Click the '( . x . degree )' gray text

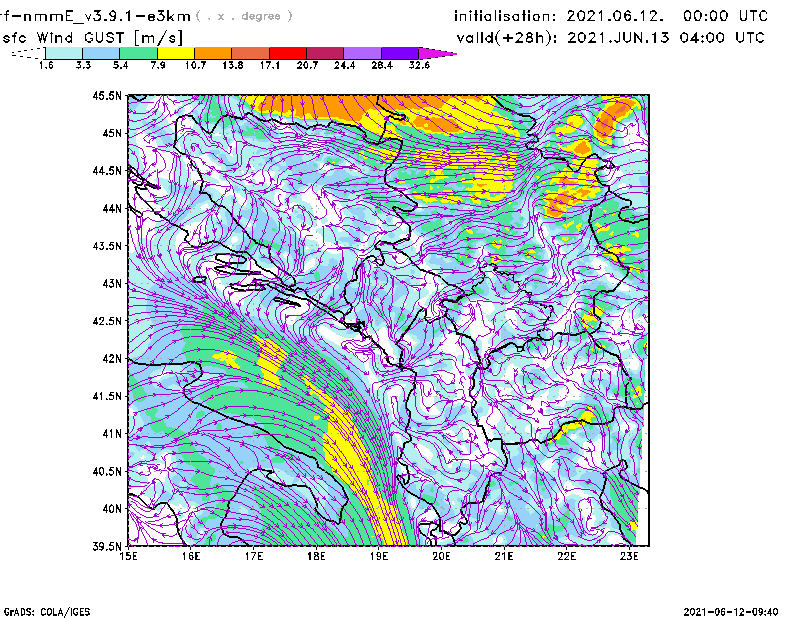(244, 16)
